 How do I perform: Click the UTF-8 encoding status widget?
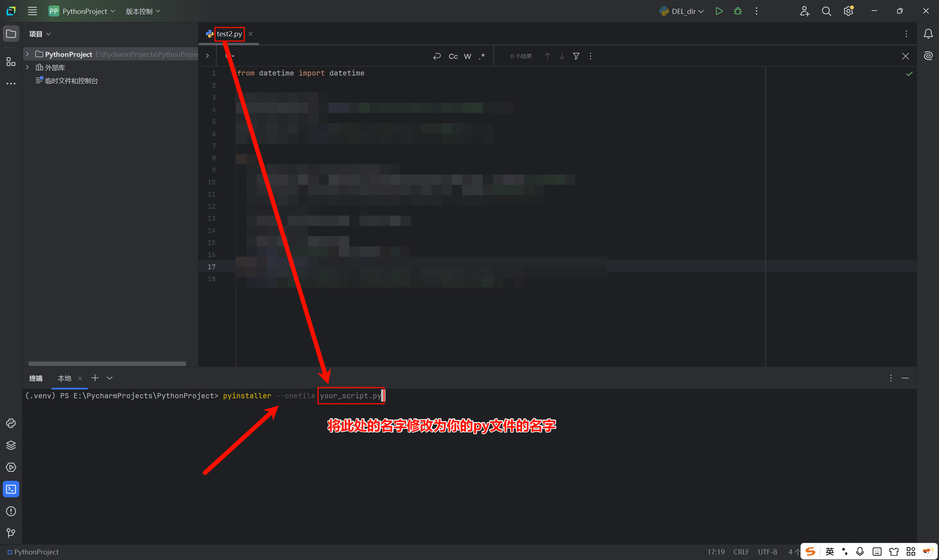[767, 552]
